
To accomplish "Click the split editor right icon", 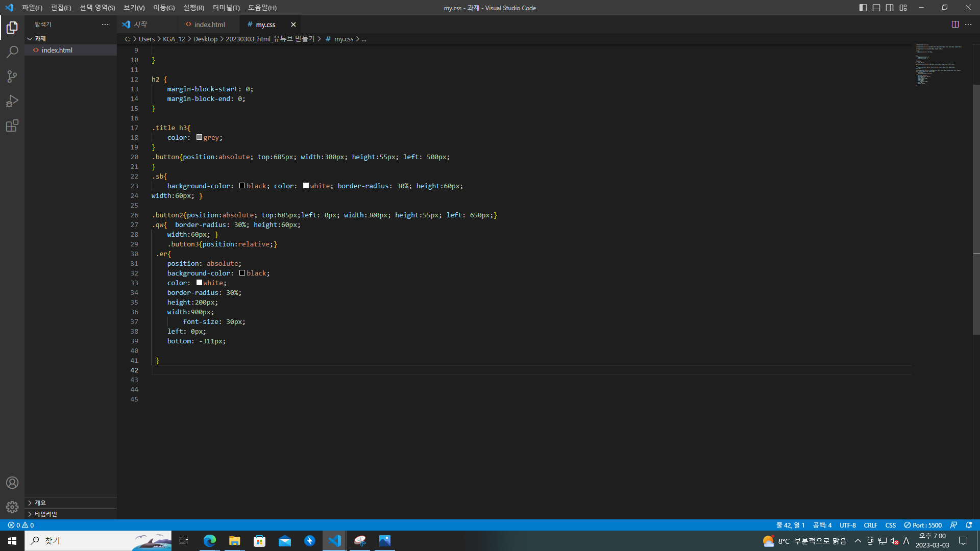I will 955,24.
